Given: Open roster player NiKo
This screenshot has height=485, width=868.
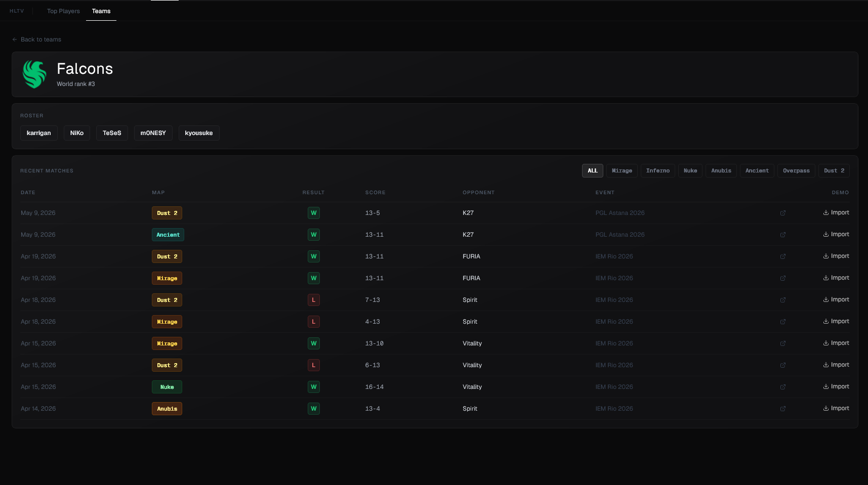Looking at the screenshot, I should point(77,133).
